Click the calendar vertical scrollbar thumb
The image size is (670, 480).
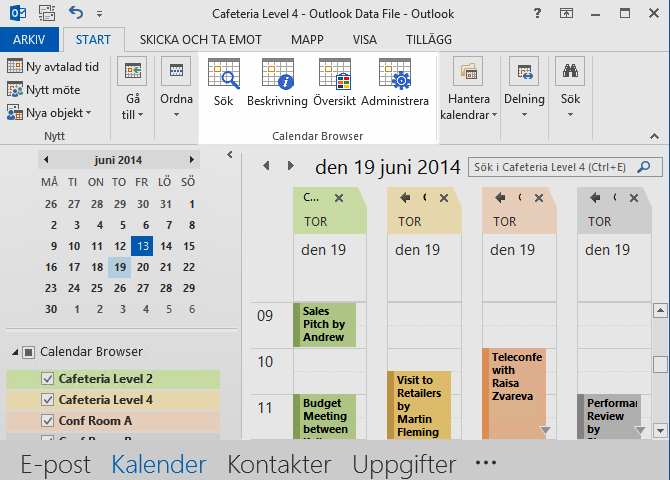(660, 364)
